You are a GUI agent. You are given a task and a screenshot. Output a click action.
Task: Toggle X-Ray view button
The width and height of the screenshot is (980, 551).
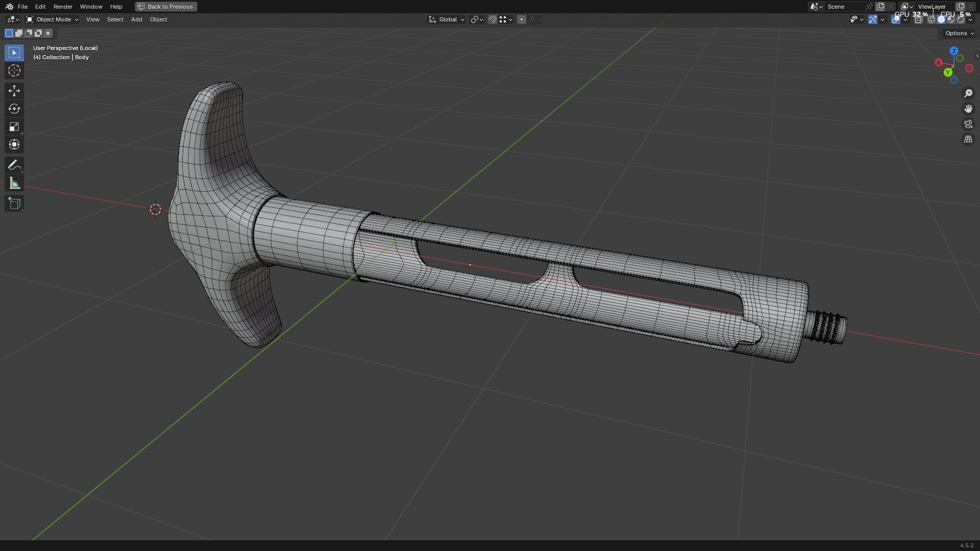(x=918, y=19)
